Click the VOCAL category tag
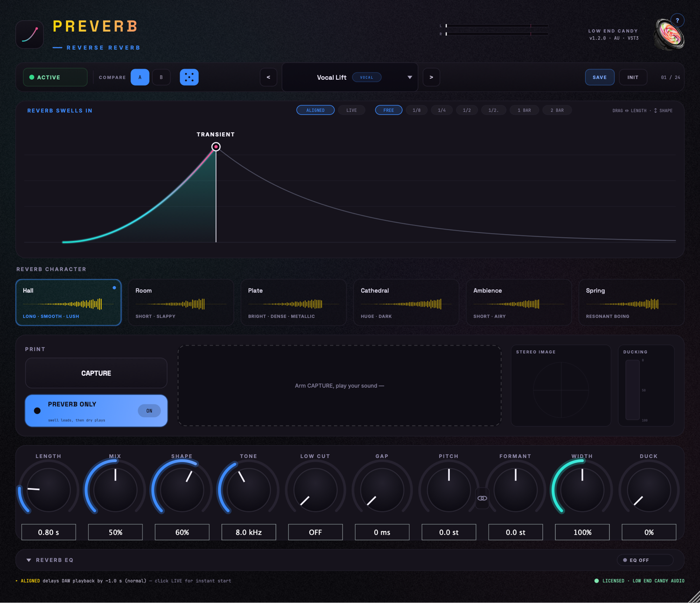The height and width of the screenshot is (603, 700). click(367, 77)
